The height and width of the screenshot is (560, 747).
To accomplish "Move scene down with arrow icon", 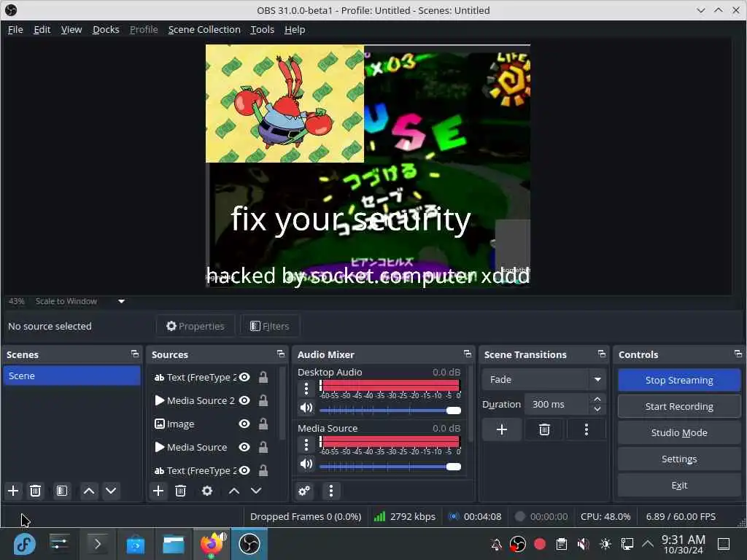I will point(111,491).
